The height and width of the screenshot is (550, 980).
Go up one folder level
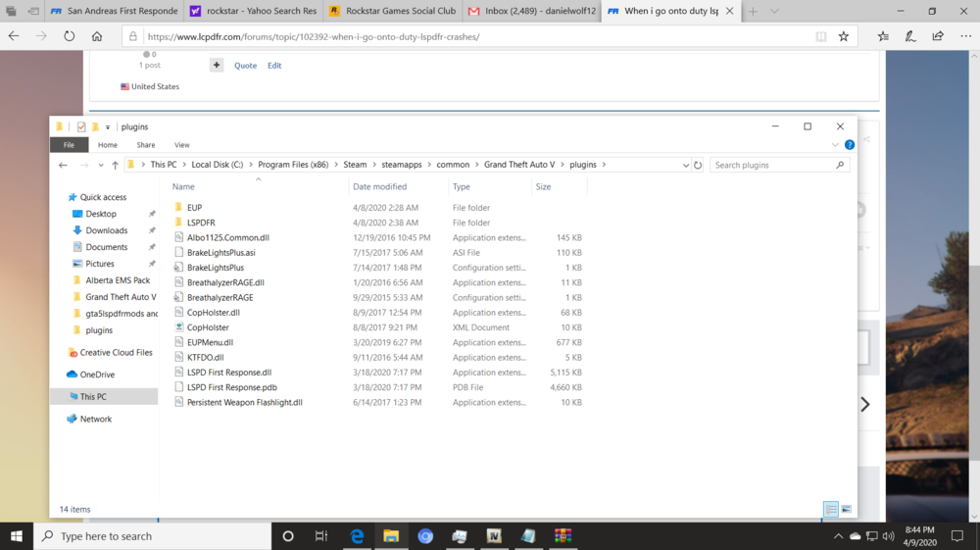click(x=115, y=165)
